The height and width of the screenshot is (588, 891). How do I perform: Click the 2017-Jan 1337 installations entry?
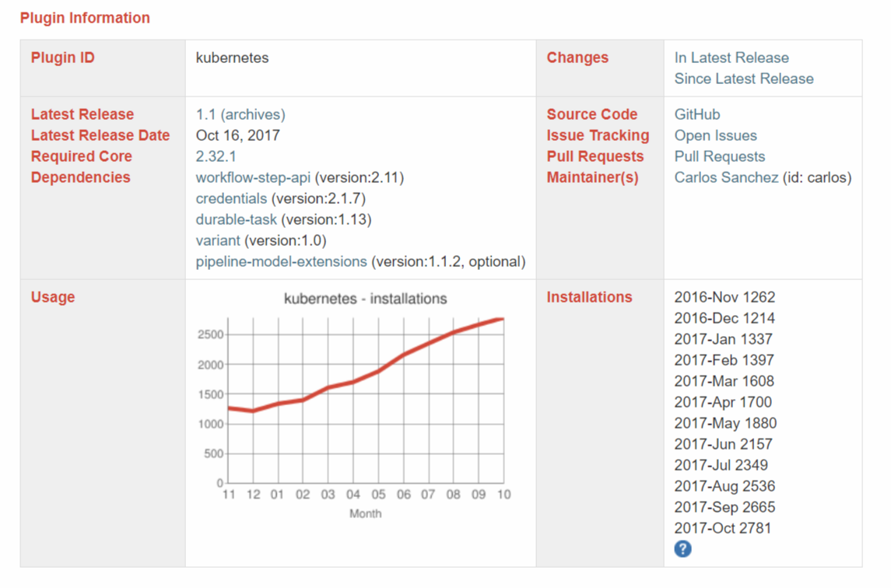tap(724, 339)
